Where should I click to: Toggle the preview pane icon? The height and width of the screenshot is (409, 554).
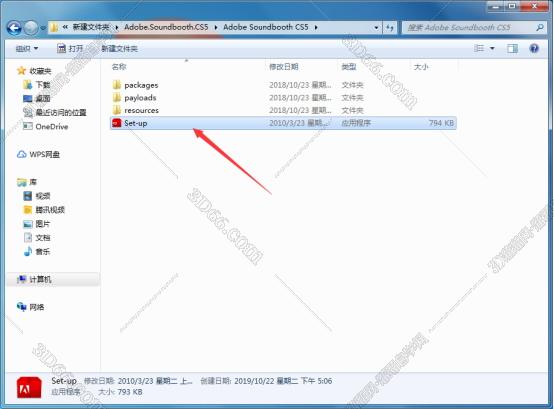click(512, 48)
